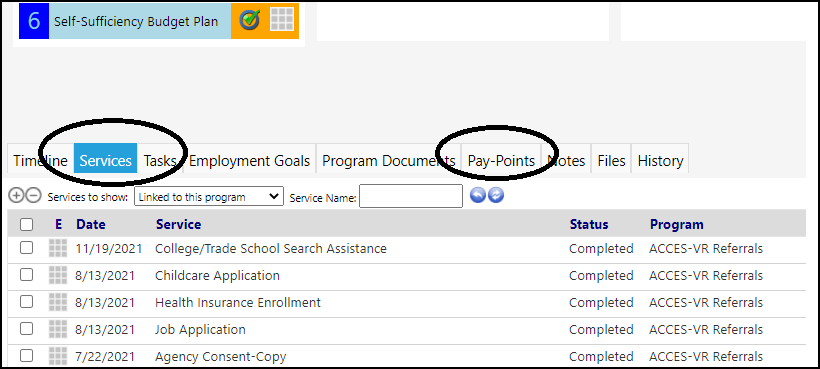Click the blue refresh icon beside Service Name
This screenshot has height=369, width=820.
click(496, 195)
